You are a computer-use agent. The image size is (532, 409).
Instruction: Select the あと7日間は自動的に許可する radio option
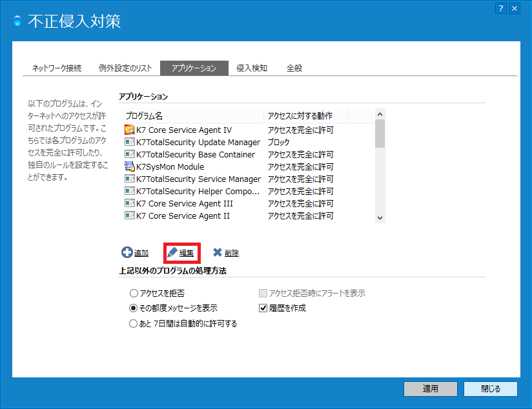(134, 324)
